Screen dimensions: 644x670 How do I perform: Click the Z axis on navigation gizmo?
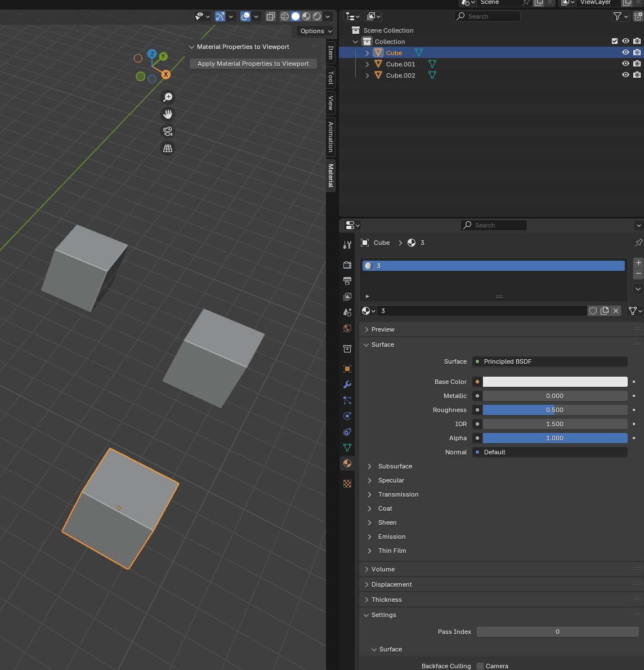[151, 54]
